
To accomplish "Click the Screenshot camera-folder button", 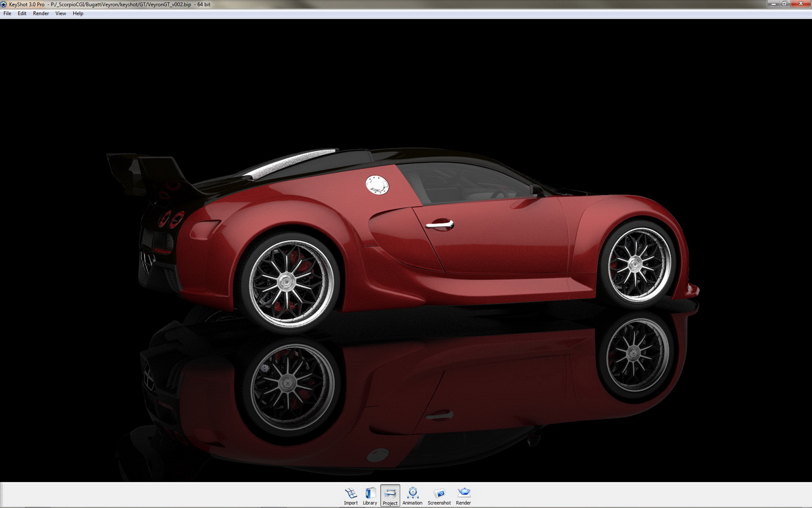I will tap(439, 493).
